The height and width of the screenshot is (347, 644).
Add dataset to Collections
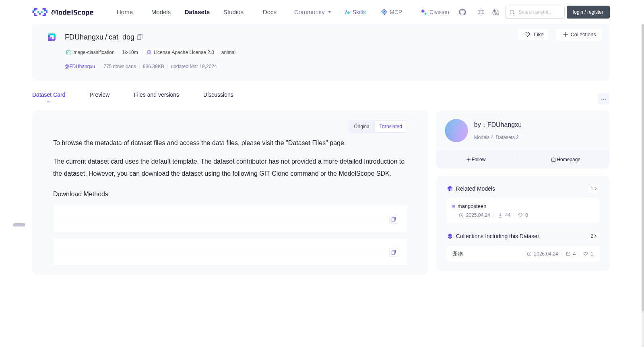point(579,35)
